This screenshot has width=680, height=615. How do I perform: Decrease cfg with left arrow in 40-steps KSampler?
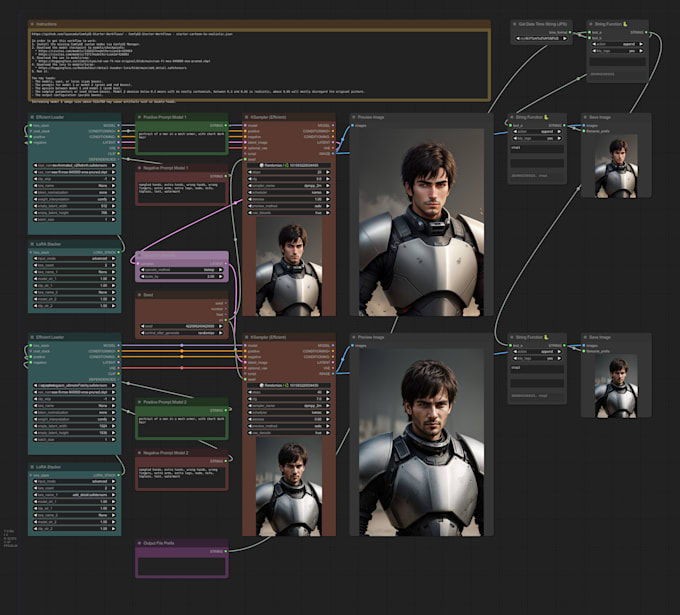[x=250, y=399]
